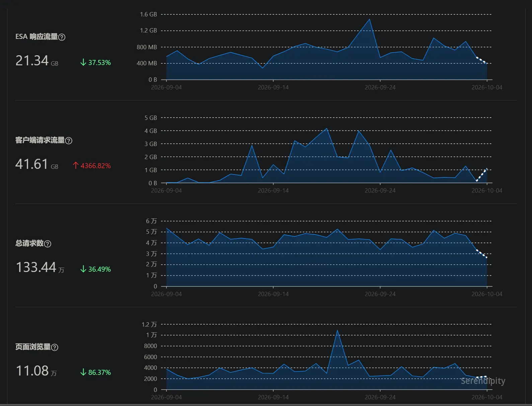Open the help icon beside 客户端请求流量
532x406 pixels.
(69, 141)
